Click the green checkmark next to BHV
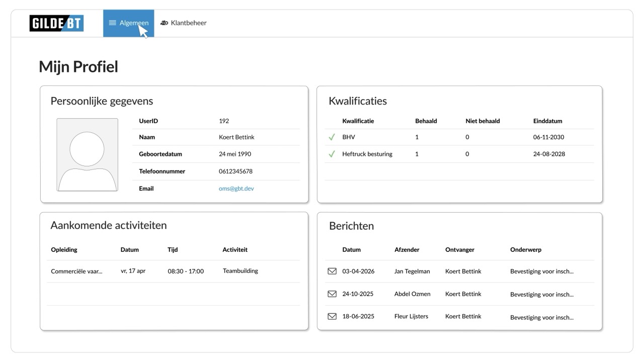This screenshot has width=644, height=362. click(332, 137)
